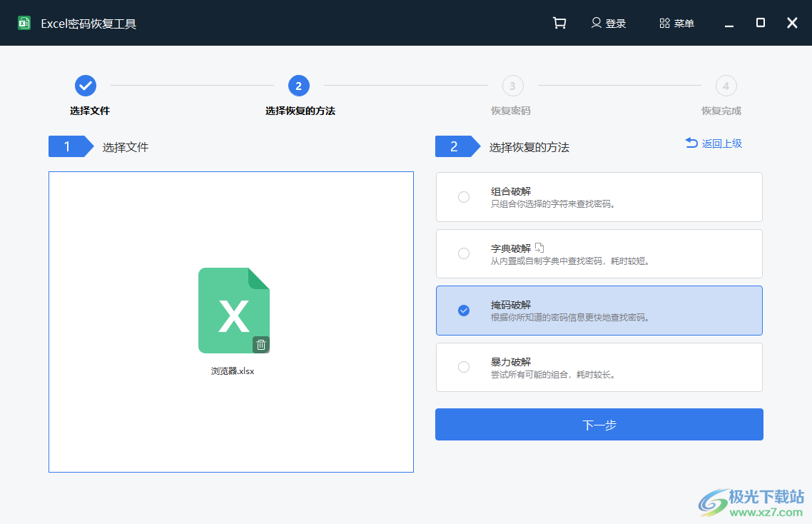Image resolution: width=812 pixels, height=524 pixels.
Task: Click step 2 circle 选择恢复的方法
Action: (299, 85)
